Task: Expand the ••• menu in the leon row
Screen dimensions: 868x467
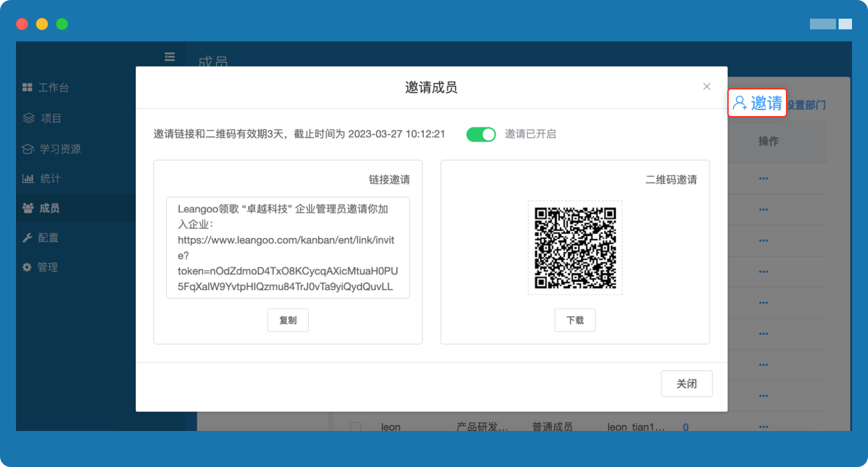Action: [763, 427]
